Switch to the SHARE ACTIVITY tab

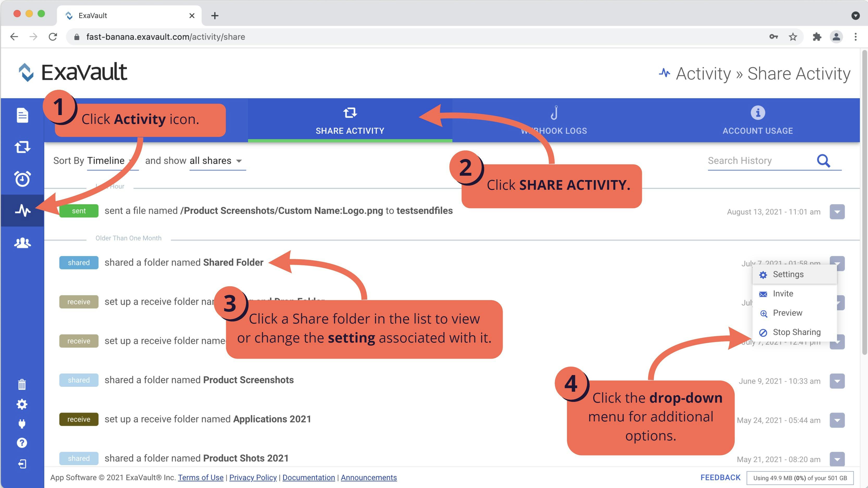tap(350, 120)
